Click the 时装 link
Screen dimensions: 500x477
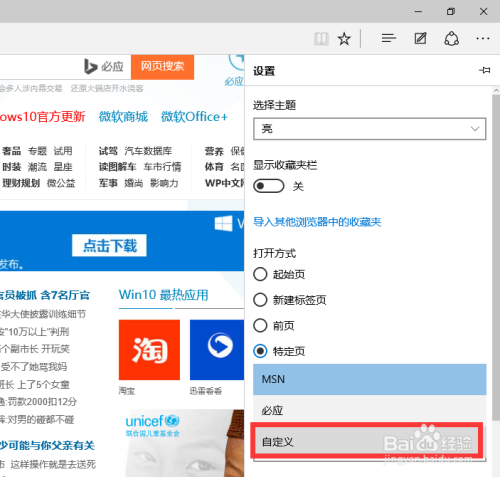(x=12, y=167)
